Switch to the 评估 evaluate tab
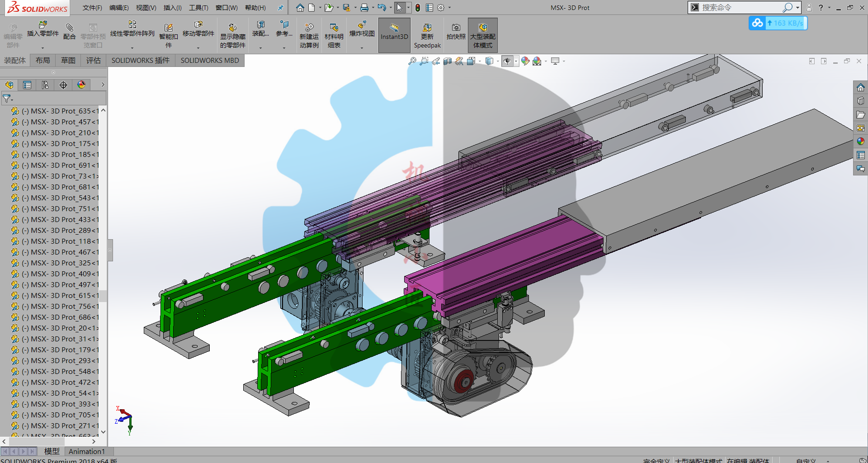 coord(94,61)
